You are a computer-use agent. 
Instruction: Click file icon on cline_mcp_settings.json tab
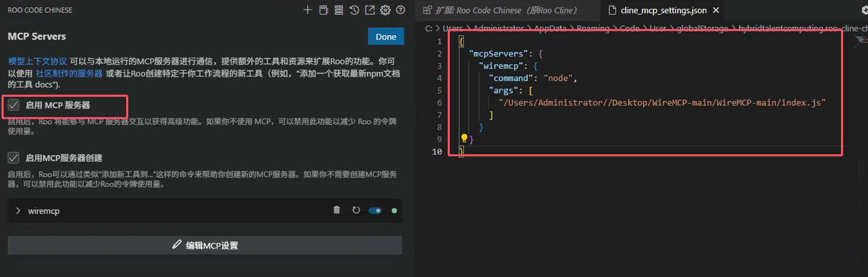(x=613, y=10)
